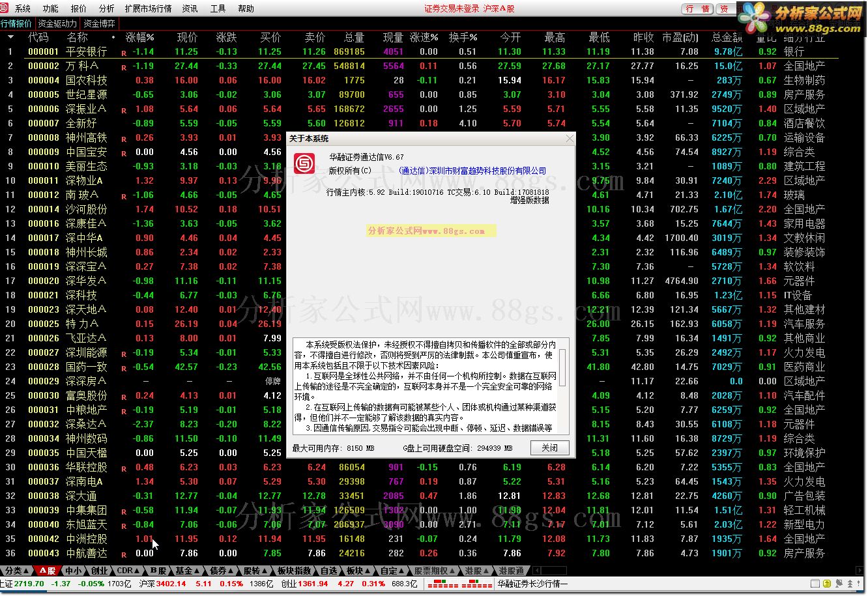The height and width of the screenshot is (596, 868).
Task: Click the 创业 1361.94 index in the status bar
Action: [305, 584]
